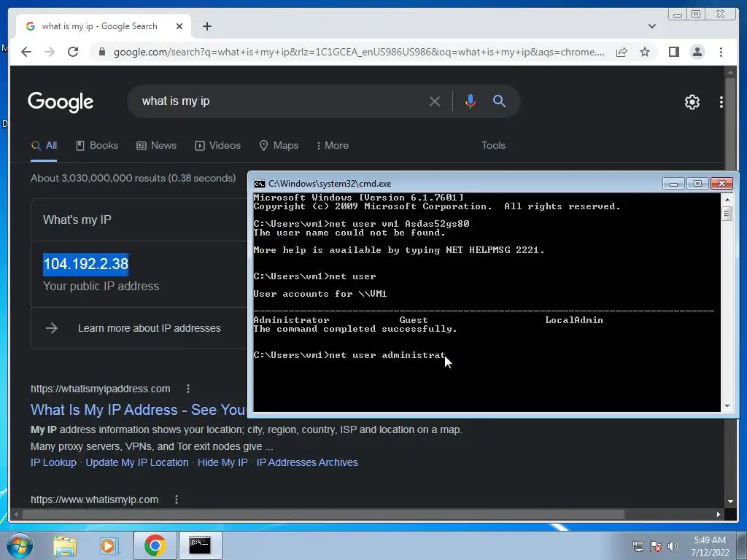Click 'LocalAdmin' in cmd output

click(574, 320)
